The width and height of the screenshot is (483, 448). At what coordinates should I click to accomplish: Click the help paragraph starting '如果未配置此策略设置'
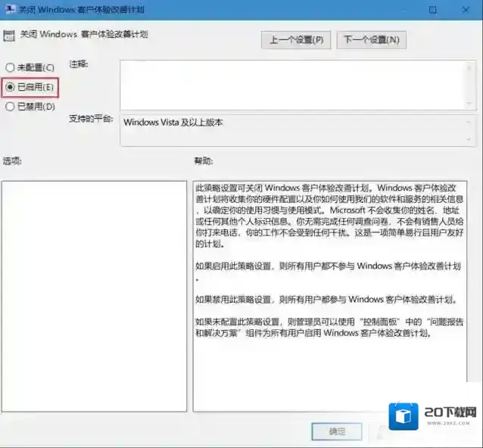pos(329,328)
